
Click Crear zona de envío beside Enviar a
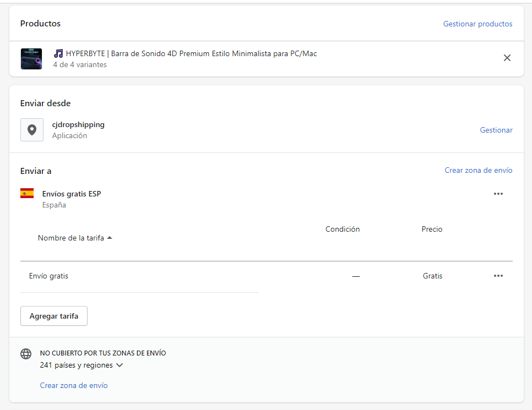pos(478,170)
